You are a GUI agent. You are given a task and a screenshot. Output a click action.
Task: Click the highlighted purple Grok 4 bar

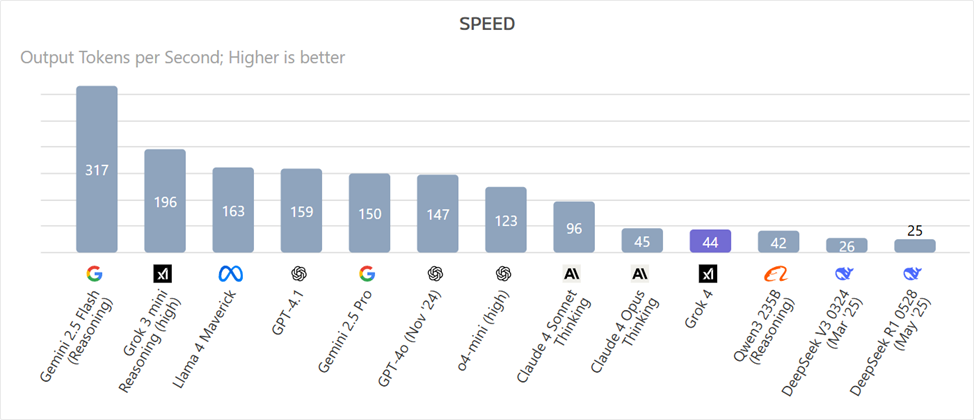point(710,241)
